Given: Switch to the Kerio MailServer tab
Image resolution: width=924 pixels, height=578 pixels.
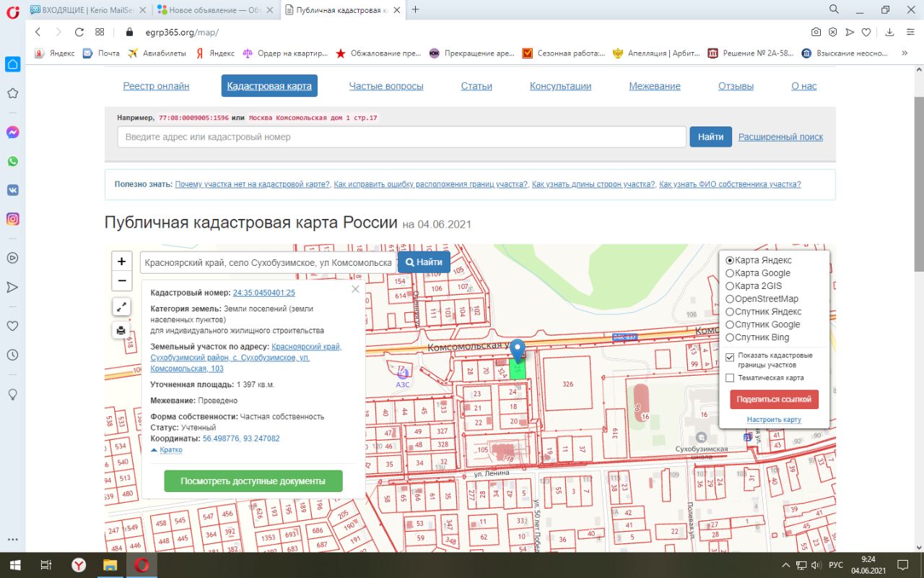Looking at the screenshot, I should (87, 9).
